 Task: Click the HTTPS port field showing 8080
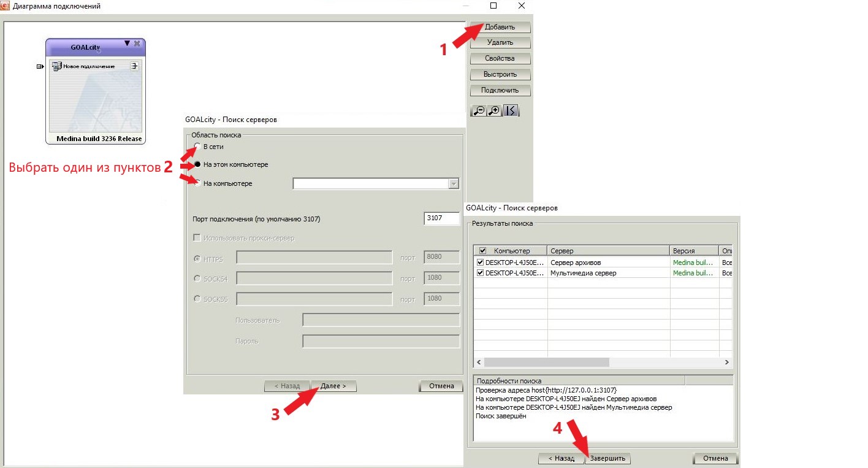click(x=441, y=257)
